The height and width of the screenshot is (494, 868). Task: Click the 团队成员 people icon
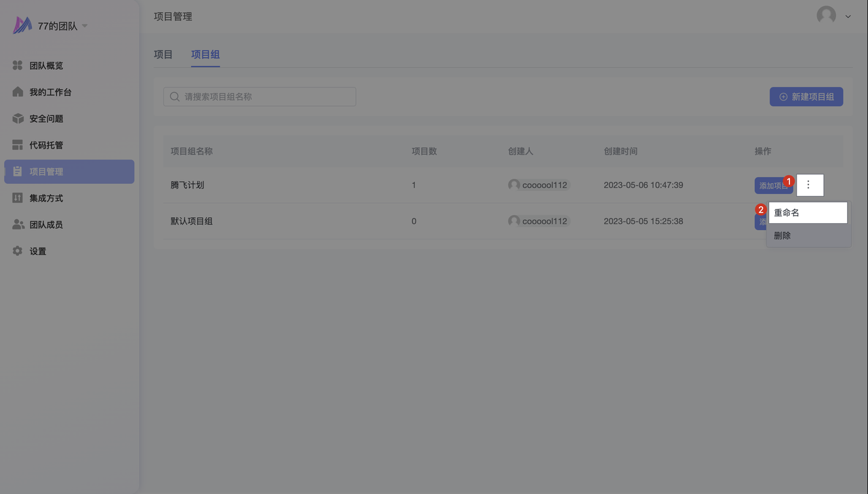pyautogui.click(x=18, y=225)
